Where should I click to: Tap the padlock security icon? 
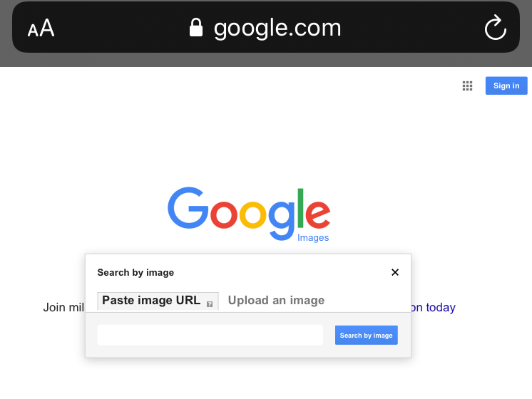point(195,28)
